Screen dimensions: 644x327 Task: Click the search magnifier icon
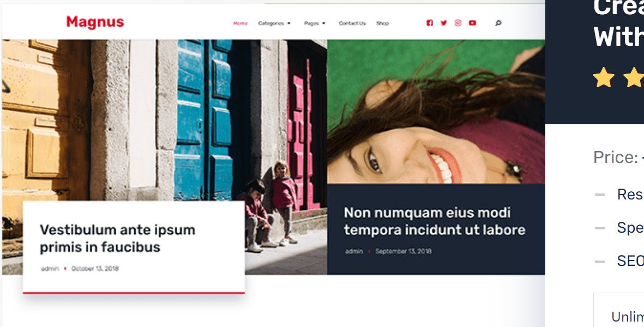point(498,23)
